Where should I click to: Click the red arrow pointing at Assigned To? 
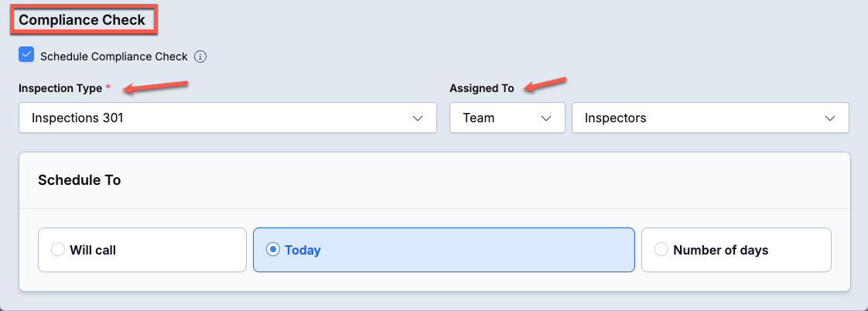point(545,84)
